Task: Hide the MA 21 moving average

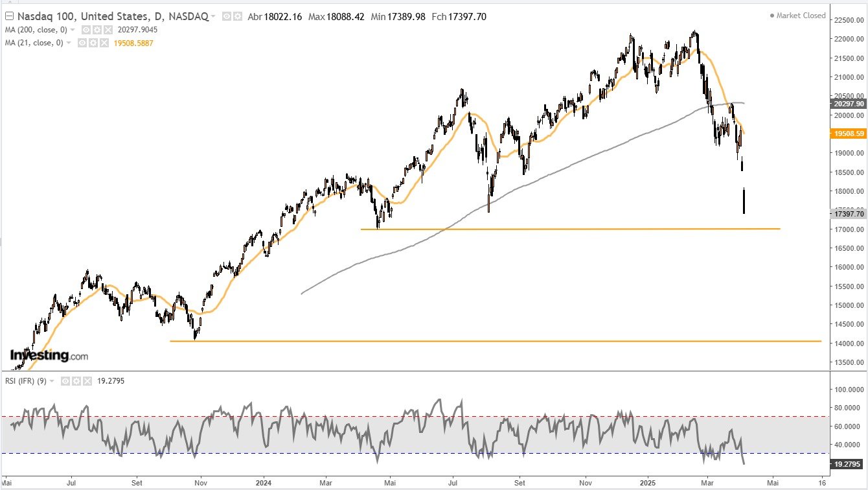Action: [82, 42]
